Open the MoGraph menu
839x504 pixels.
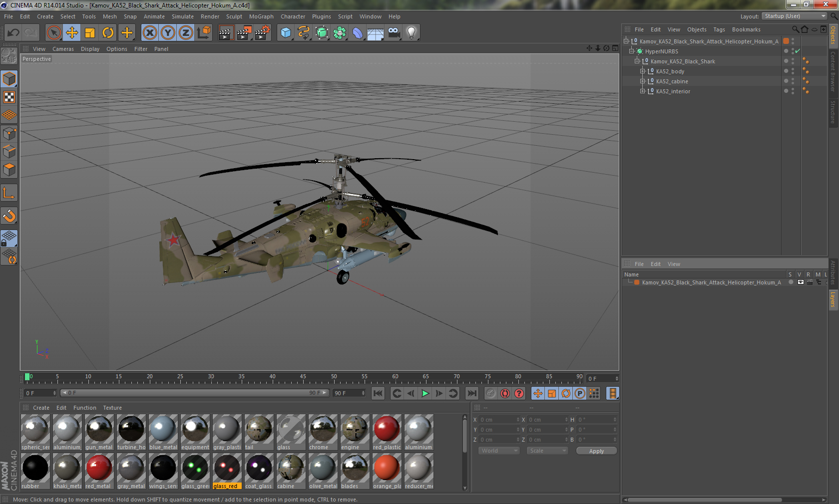[261, 16]
